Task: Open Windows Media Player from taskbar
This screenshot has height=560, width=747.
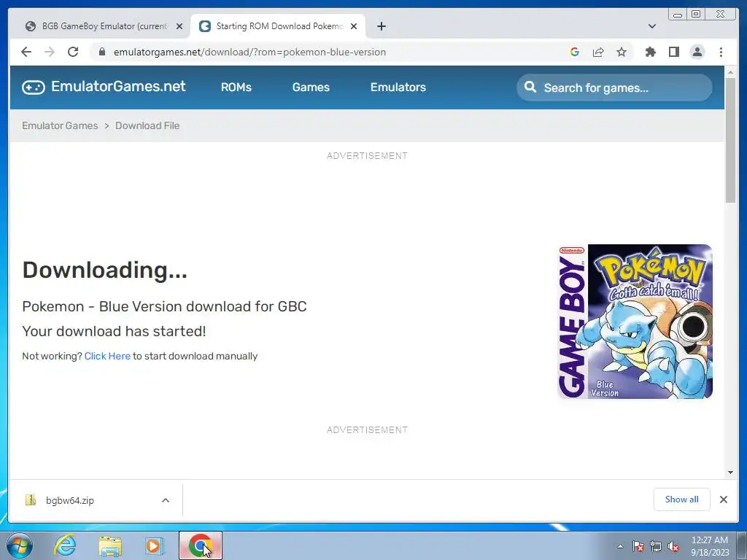Action: [154, 545]
